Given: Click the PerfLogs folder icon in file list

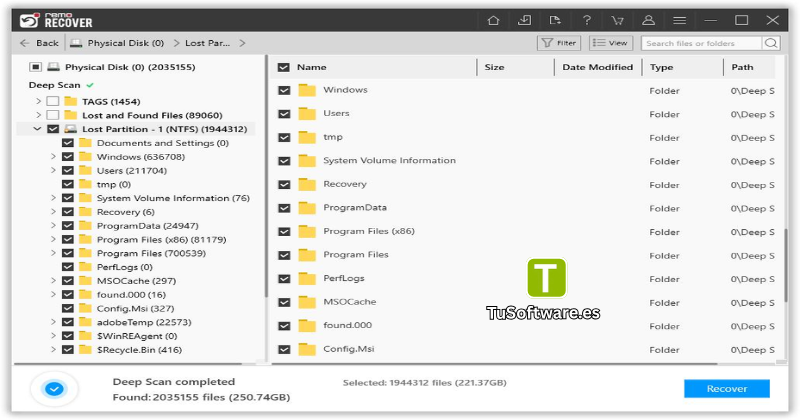Looking at the screenshot, I should click(x=307, y=279).
